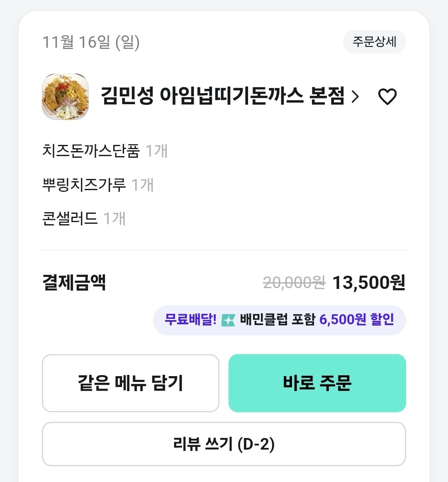This screenshot has height=482, width=448.
Task: Tap the 치즈돈까스단품 order item
Action: pos(91,151)
